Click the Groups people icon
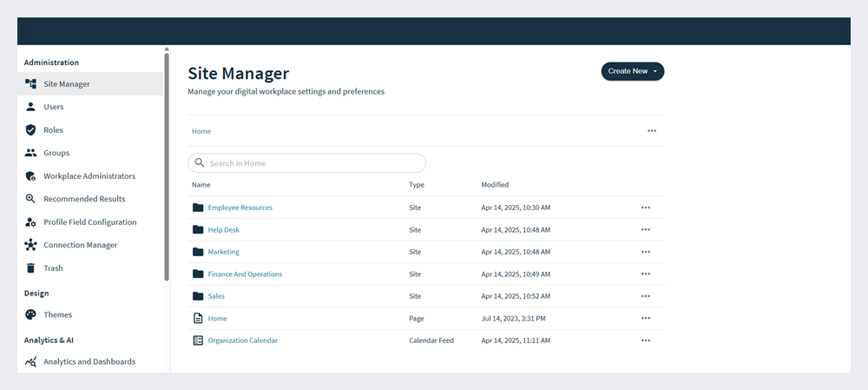 (30, 153)
